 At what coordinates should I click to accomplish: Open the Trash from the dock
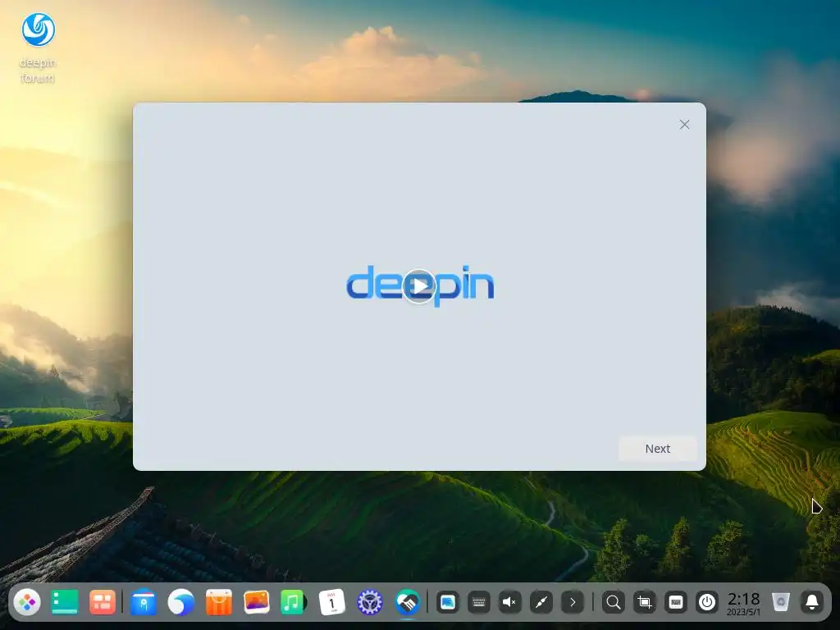781,602
